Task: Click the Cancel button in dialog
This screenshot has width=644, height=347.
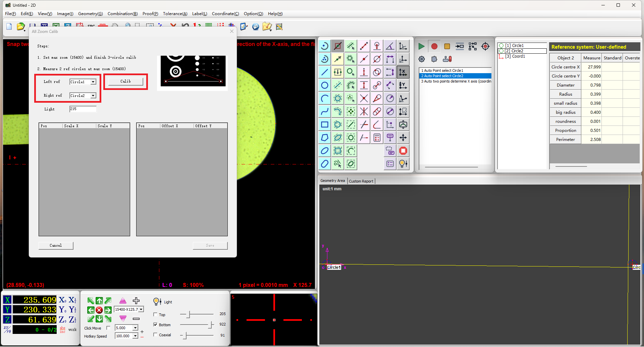Action: 56,246
